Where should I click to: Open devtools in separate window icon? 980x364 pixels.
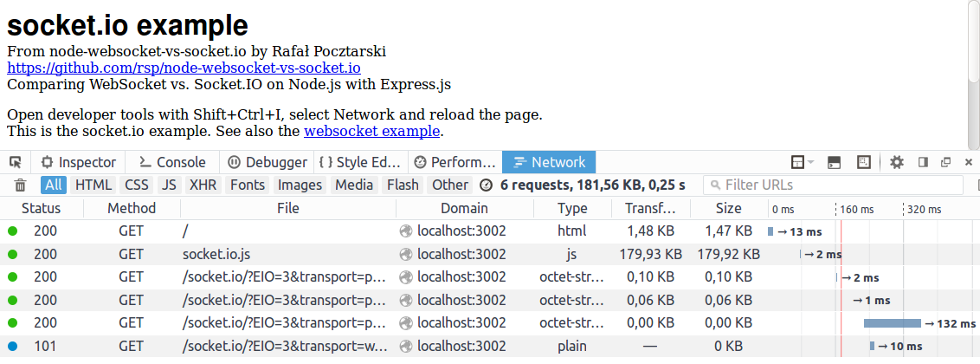[x=945, y=163]
